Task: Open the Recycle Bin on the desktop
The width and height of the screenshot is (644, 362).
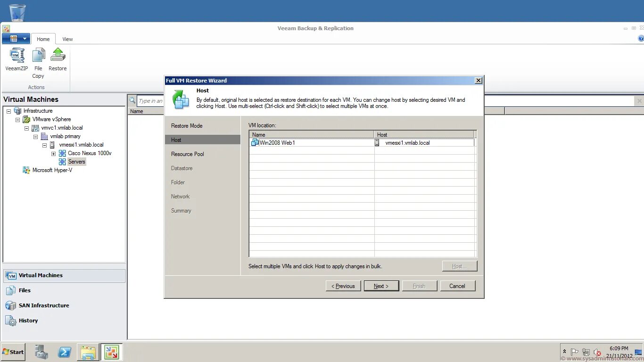Action: point(17,12)
